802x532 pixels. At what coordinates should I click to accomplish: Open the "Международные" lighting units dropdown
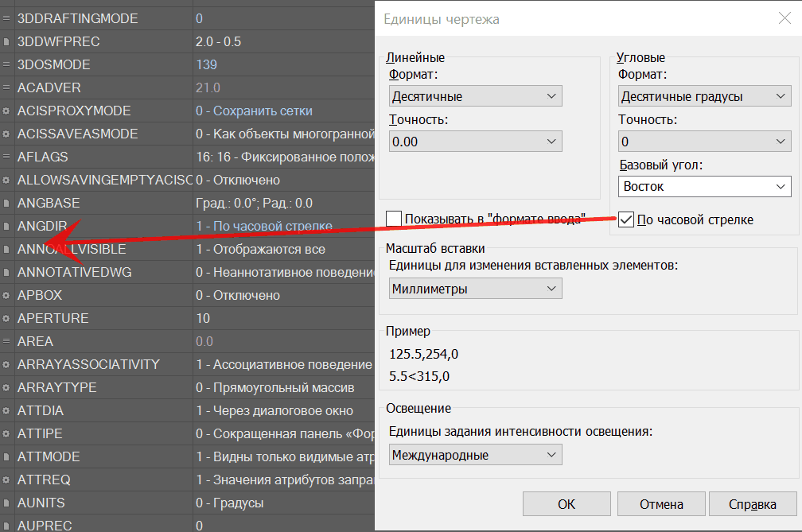click(x=475, y=455)
